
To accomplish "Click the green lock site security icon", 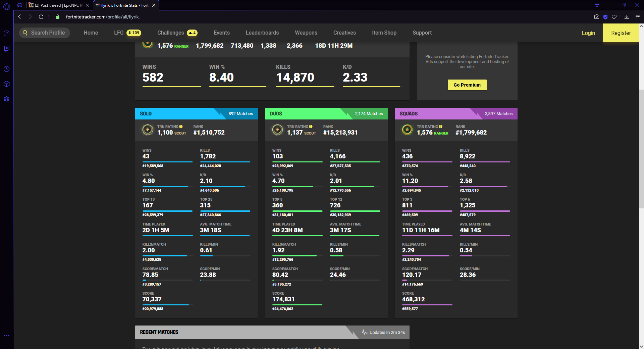I will tap(58, 17).
